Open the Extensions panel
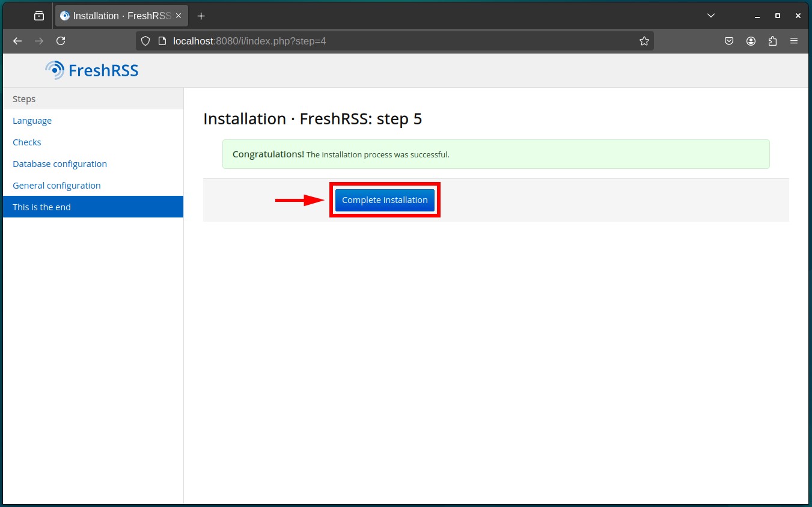The height and width of the screenshot is (507, 812). point(772,41)
